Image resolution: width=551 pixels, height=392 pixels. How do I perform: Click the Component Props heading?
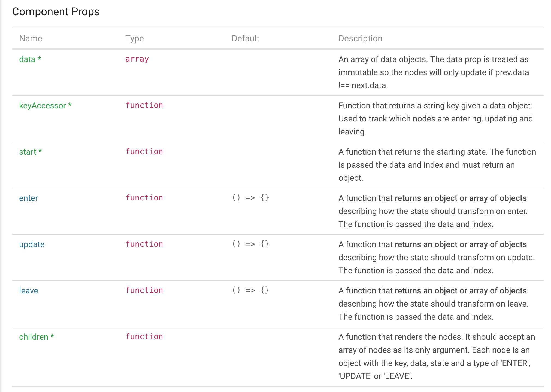[56, 12]
